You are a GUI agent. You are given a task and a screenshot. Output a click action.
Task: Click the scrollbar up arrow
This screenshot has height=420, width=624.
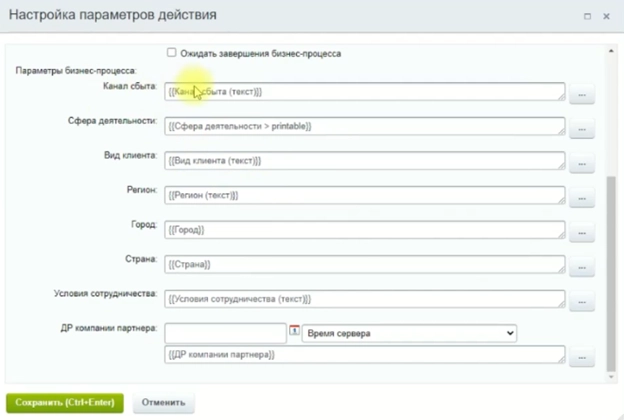point(611,51)
